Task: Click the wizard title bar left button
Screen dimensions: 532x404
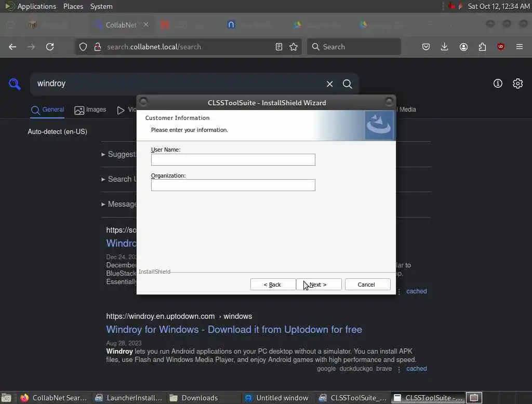Action: click(x=143, y=101)
